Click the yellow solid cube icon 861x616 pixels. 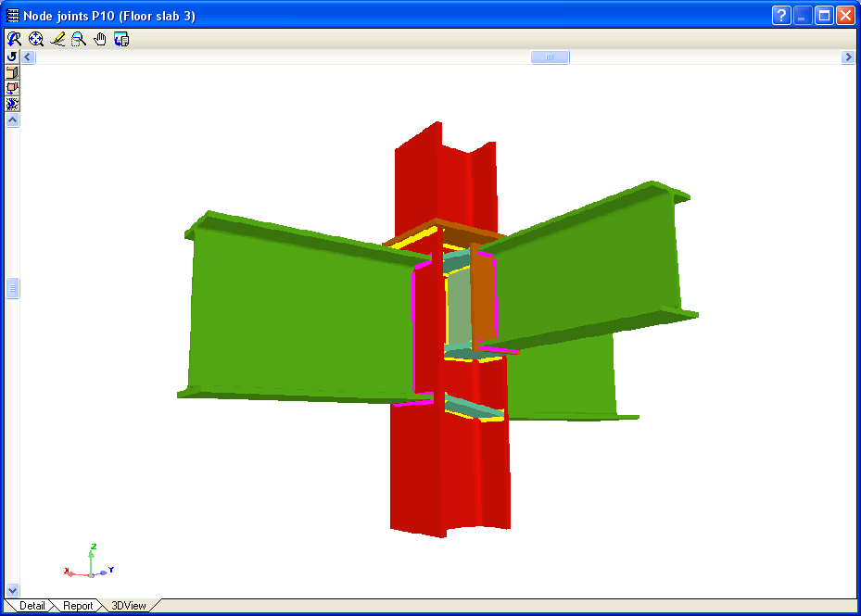(x=12, y=72)
